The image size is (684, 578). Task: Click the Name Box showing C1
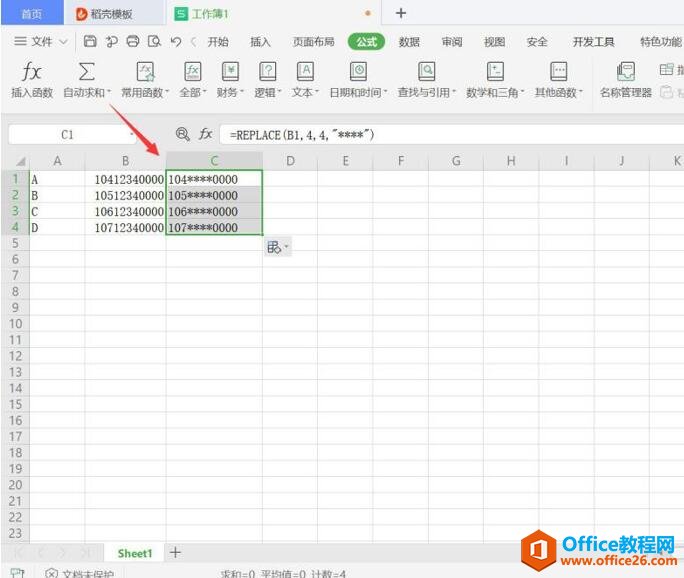[x=71, y=135]
